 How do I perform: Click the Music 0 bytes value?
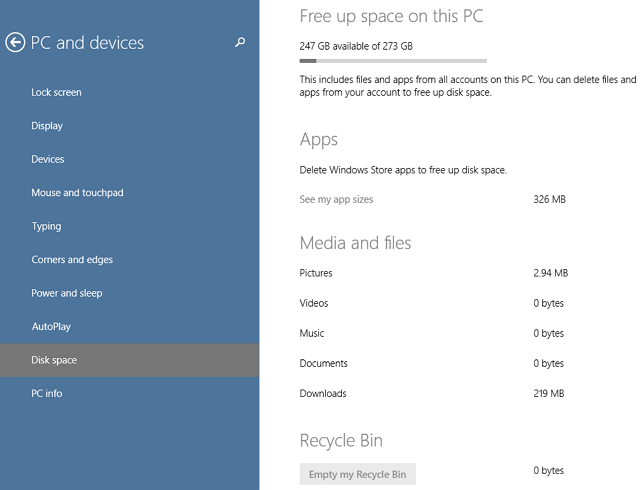(x=549, y=333)
